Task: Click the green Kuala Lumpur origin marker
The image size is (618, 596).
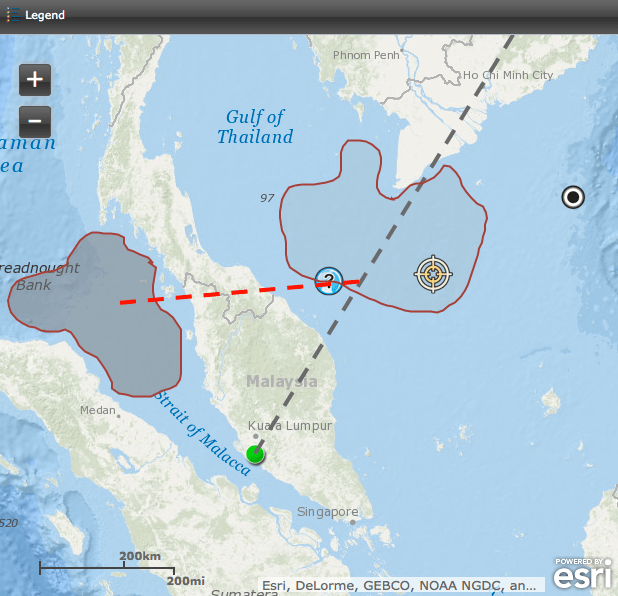Action: (255, 454)
